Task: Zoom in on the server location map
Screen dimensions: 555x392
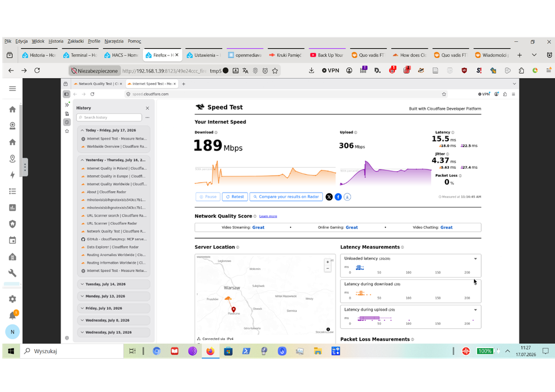Action: 328,262
